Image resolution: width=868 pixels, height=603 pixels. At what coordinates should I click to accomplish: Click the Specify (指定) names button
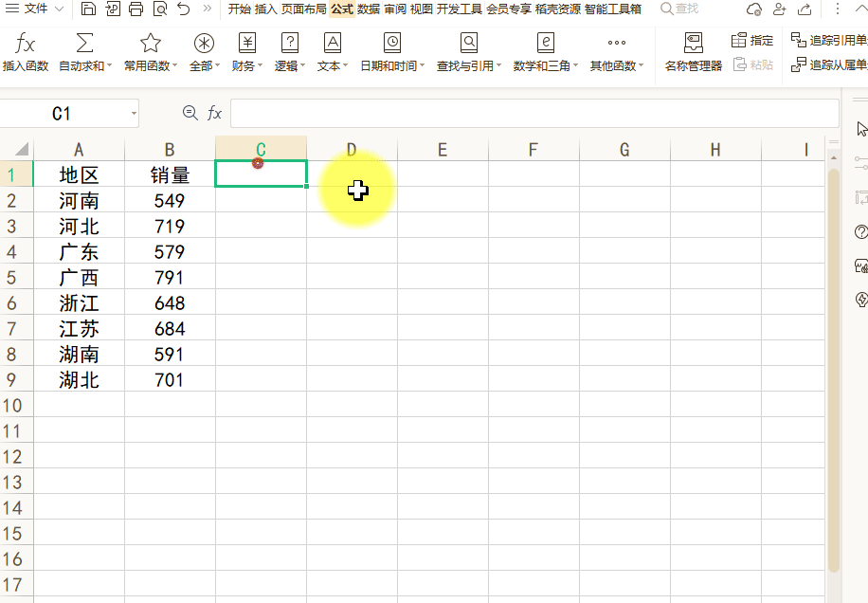pos(753,41)
